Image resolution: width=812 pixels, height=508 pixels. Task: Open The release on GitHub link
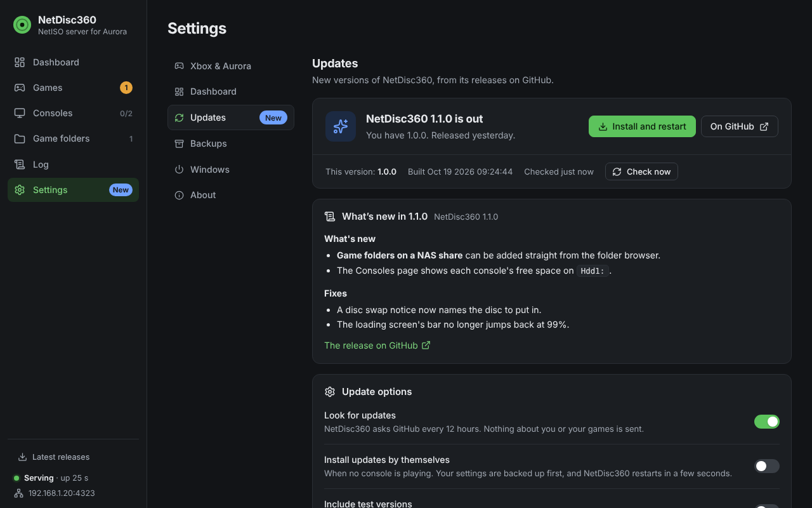pos(377,345)
